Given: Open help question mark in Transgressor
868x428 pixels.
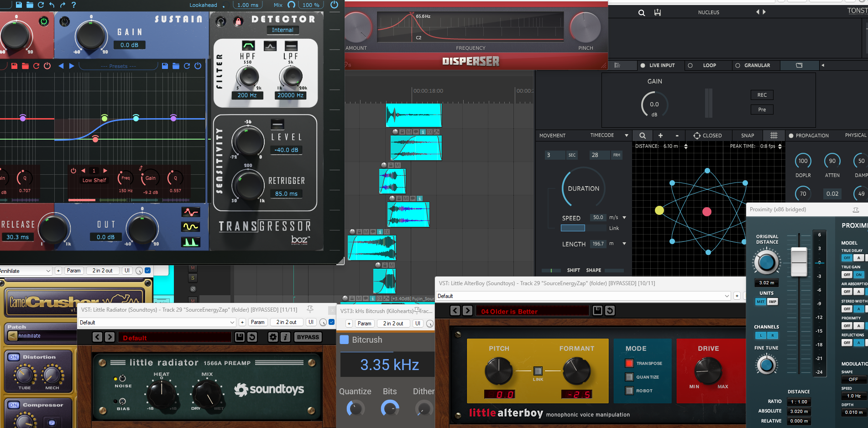Looking at the screenshot, I should pyautogui.click(x=73, y=5).
